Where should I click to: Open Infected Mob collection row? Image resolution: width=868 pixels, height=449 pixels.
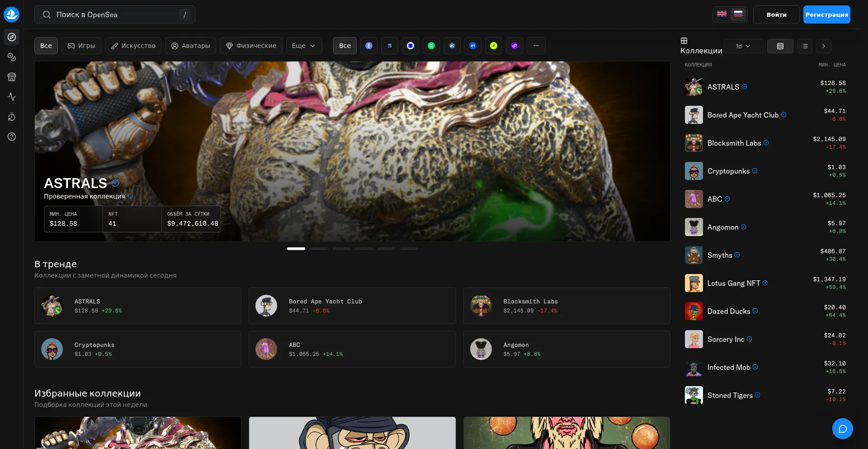click(765, 367)
